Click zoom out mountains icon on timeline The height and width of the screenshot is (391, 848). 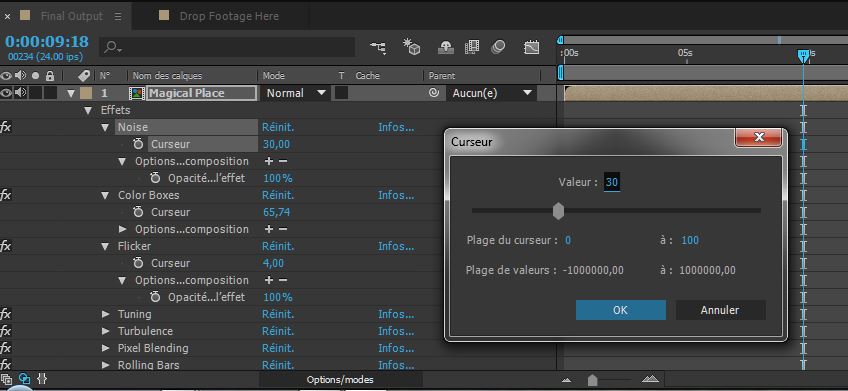point(566,380)
